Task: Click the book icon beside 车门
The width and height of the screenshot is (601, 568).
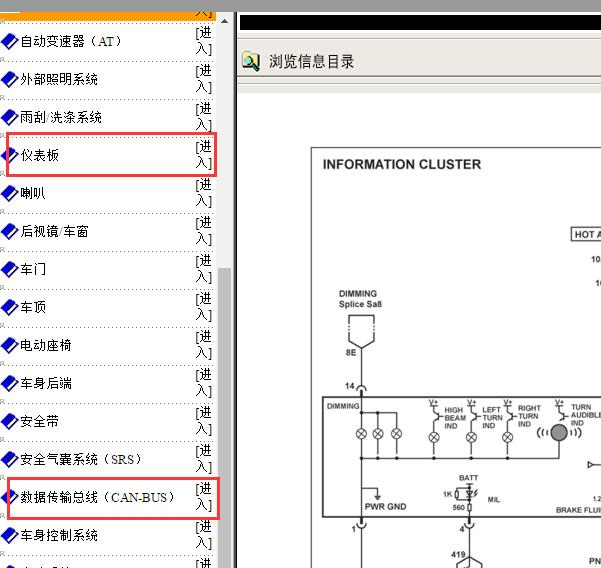Action: pyautogui.click(x=10, y=269)
